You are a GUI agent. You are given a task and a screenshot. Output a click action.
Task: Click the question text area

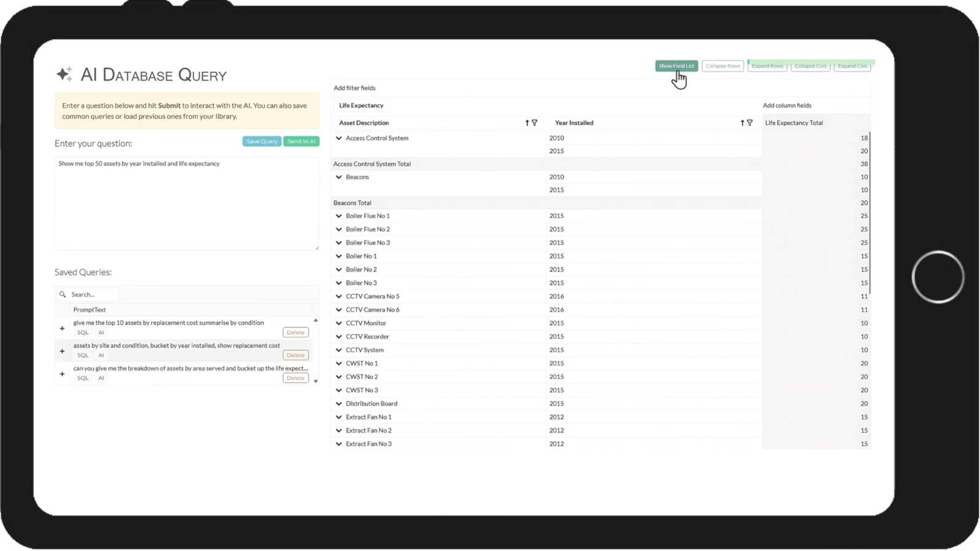click(187, 203)
